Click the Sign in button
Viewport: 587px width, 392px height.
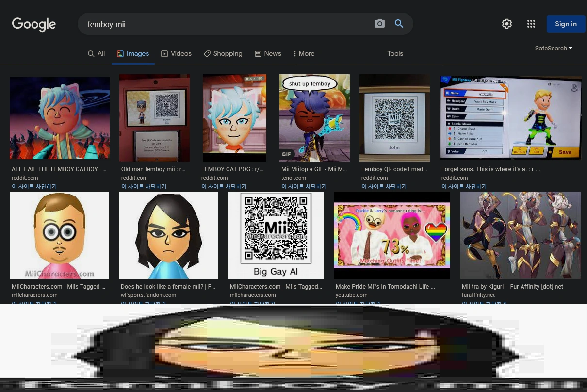point(566,24)
